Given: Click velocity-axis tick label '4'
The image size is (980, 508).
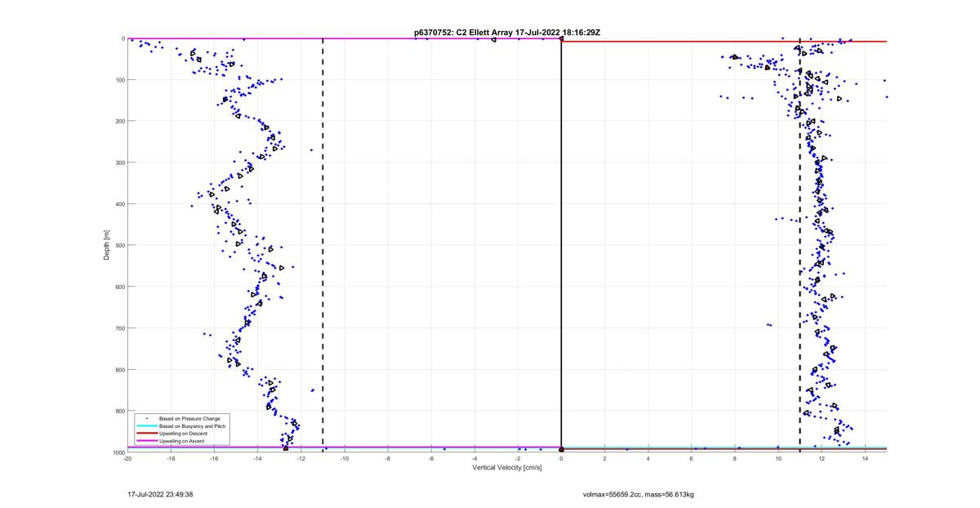Looking at the screenshot, I should pyautogui.click(x=648, y=459).
